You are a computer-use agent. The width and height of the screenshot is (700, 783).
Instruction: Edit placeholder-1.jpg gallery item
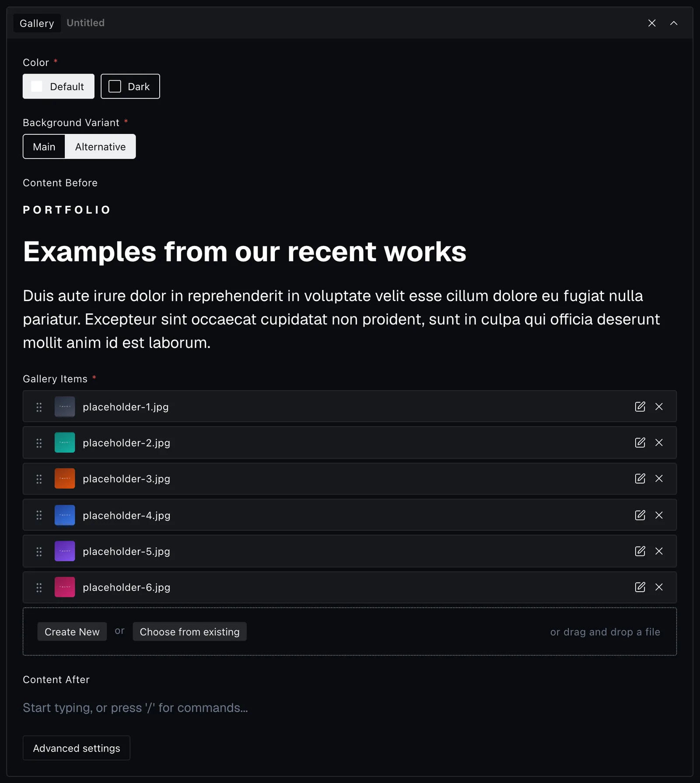click(640, 407)
